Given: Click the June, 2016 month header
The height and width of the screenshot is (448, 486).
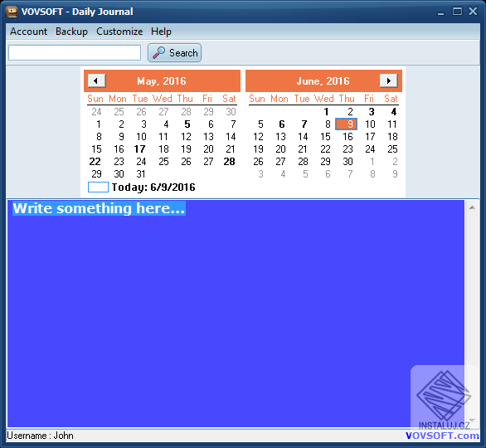Looking at the screenshot, I should click(323, 81).
